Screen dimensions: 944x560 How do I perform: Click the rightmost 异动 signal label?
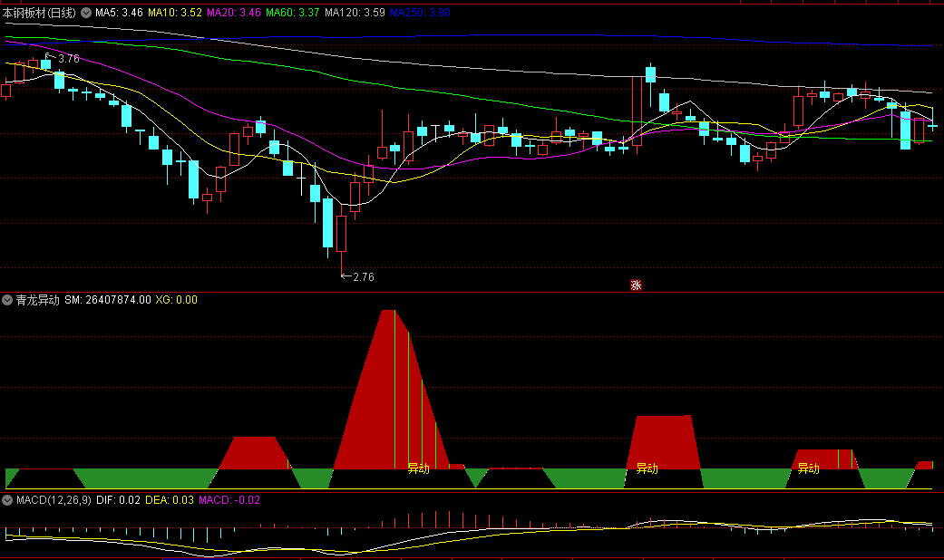click(809, 468)
